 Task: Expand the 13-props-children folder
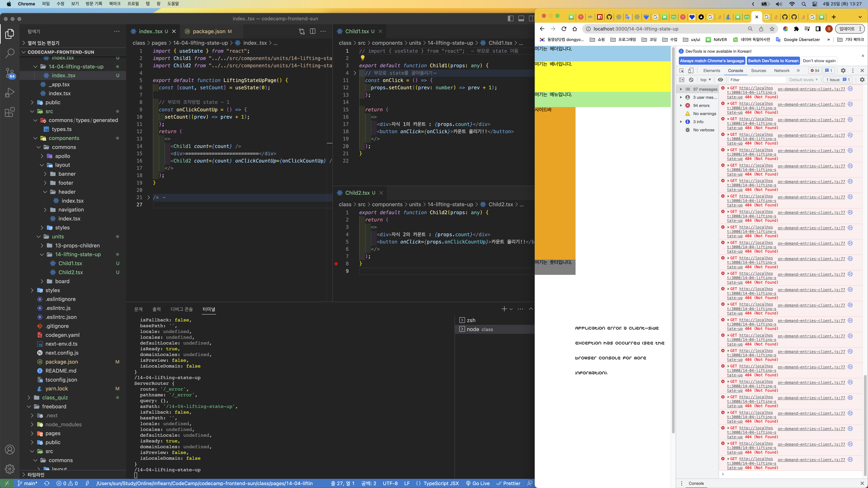point(41,246)
